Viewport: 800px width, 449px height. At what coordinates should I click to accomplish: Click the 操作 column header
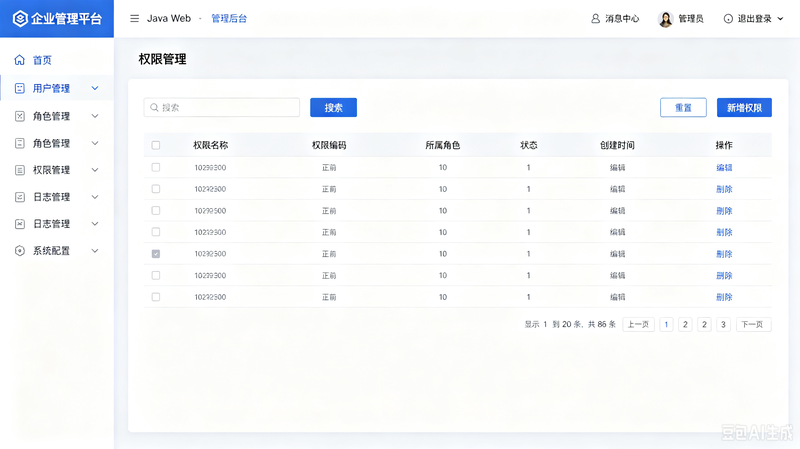coord(724,145)
